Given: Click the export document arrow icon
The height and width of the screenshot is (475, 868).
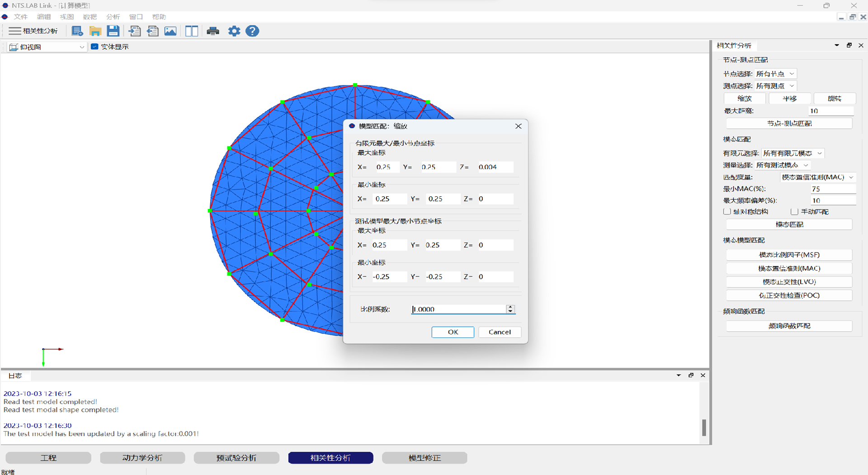Looking at the screenshot, I should [x=153, y=31].
